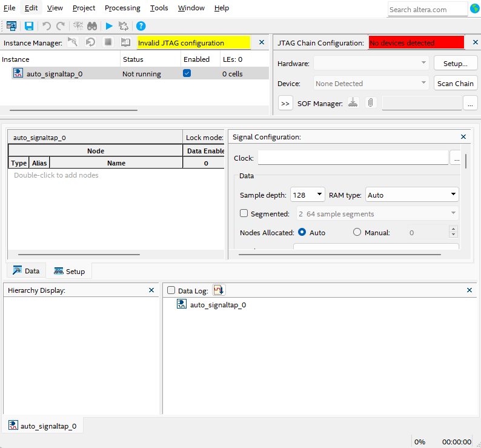Image resolution: width=481 pixels, height=448 pixels.
Task: Open the RAM type dropdown
Action: 412,195
